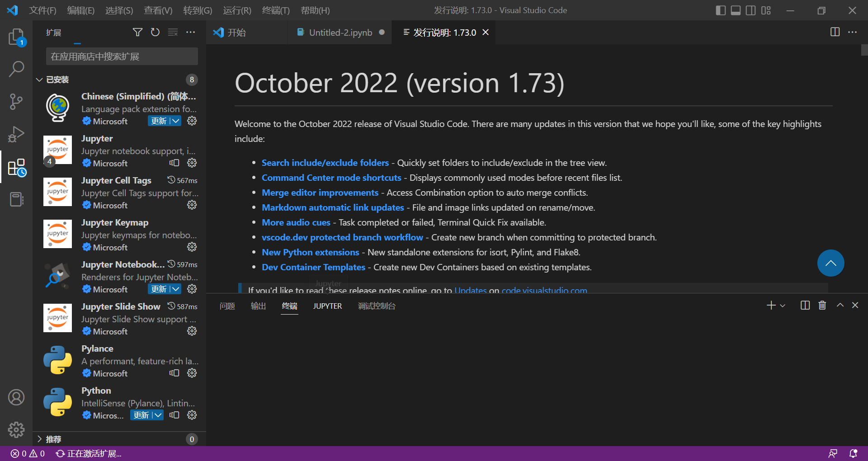The height and width of the screenshot is (461, 868).
Task: Open Search include/exclude folders link
Action: pos(325,163)
